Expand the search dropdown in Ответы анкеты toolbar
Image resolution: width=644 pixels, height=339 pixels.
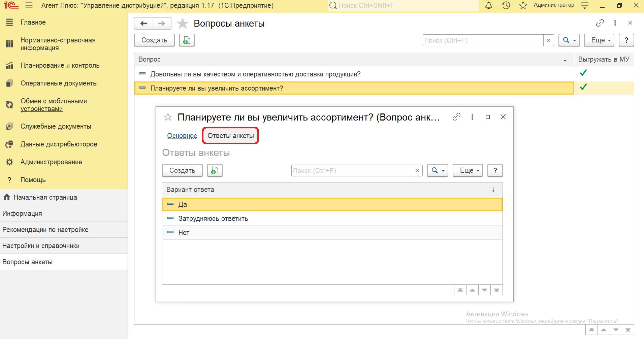pyautogui.click(x=438, y=171)
